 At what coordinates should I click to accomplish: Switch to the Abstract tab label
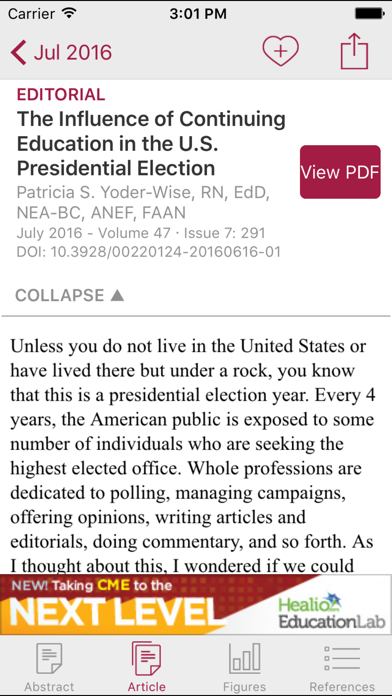click(49, 687)
